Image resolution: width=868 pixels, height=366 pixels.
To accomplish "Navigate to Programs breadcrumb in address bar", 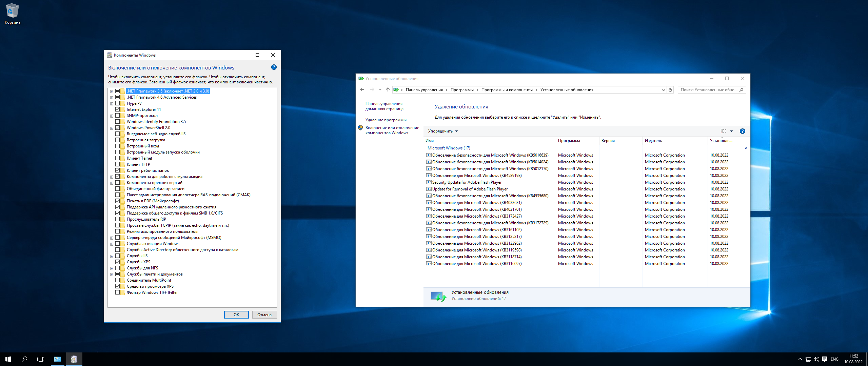I will [462, 90].
